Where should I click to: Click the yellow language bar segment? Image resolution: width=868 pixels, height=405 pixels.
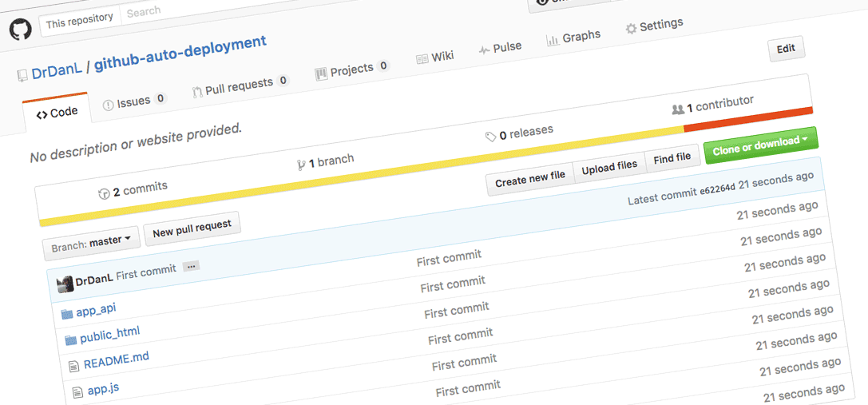361,175
